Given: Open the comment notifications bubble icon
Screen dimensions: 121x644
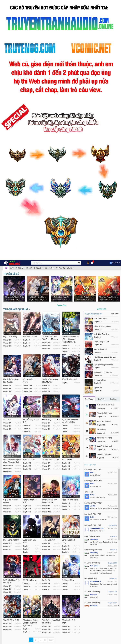Looking at the screenshot, I should pyautogui.click(x=92, y=263).
